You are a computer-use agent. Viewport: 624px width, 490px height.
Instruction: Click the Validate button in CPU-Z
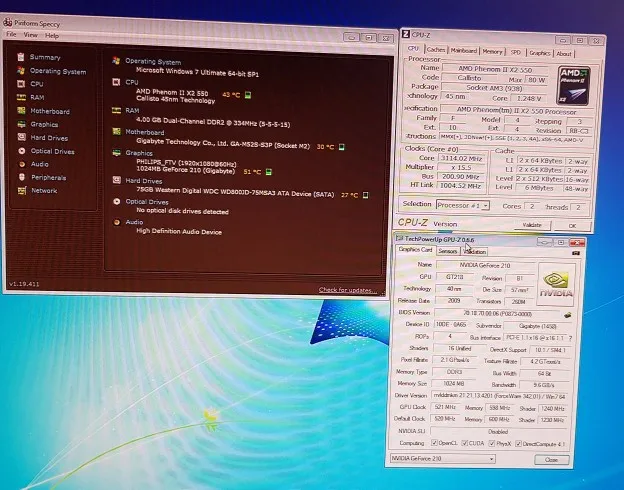[532, 225]
